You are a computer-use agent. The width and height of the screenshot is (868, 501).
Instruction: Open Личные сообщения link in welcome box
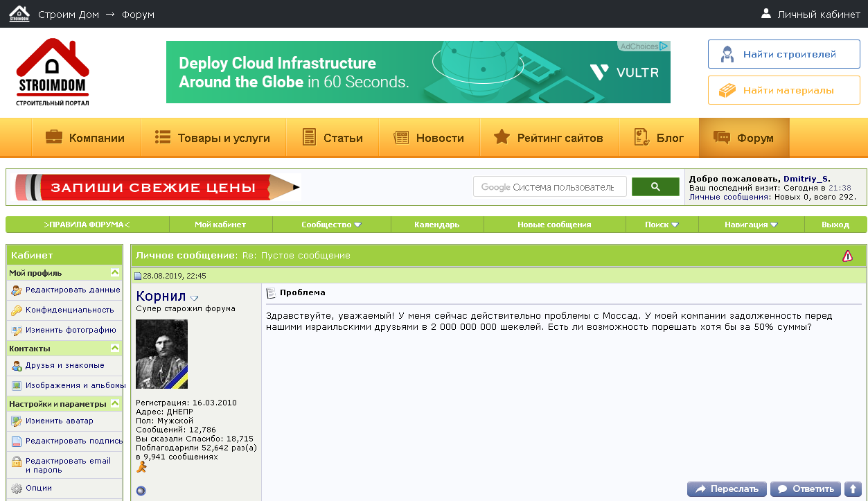[729, 197]
